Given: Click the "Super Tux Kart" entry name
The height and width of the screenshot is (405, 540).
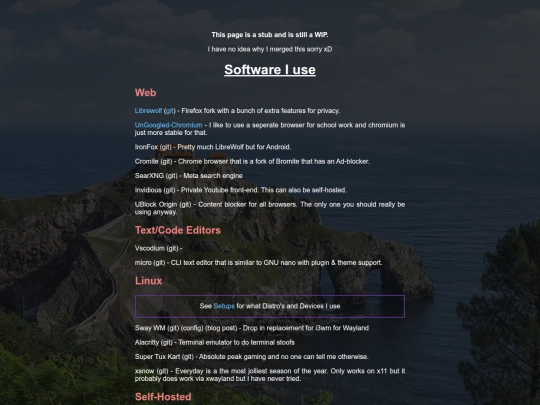Looking at the screenshot, I should (x=157, y=357).
